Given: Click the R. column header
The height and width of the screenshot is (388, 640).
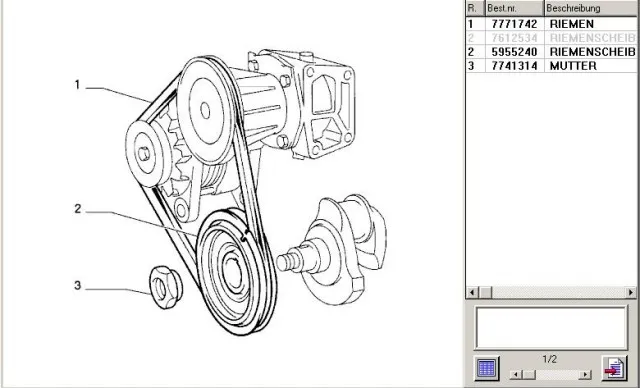Looking at the screenshot, I should (476, 8).
